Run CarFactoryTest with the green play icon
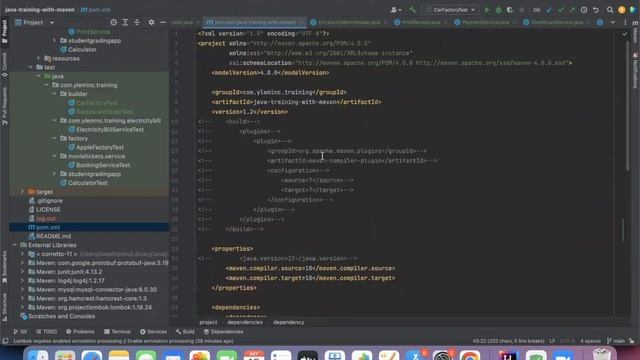 coord(487,10)
